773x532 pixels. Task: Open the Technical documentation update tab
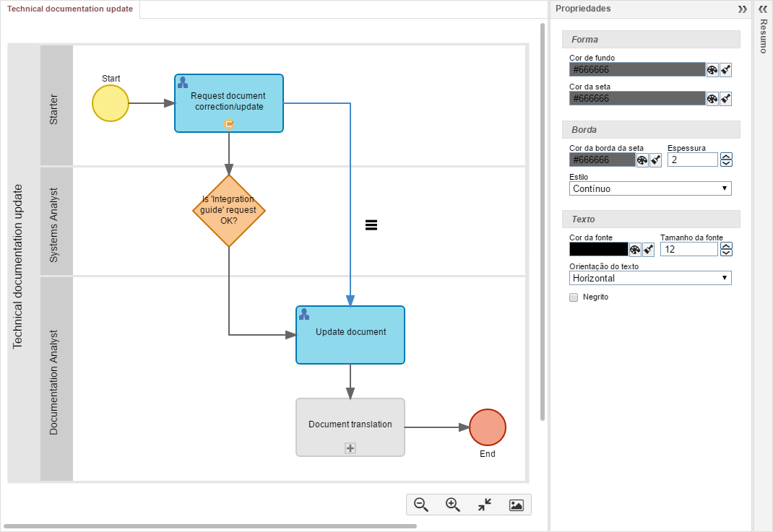pos(70,9)
